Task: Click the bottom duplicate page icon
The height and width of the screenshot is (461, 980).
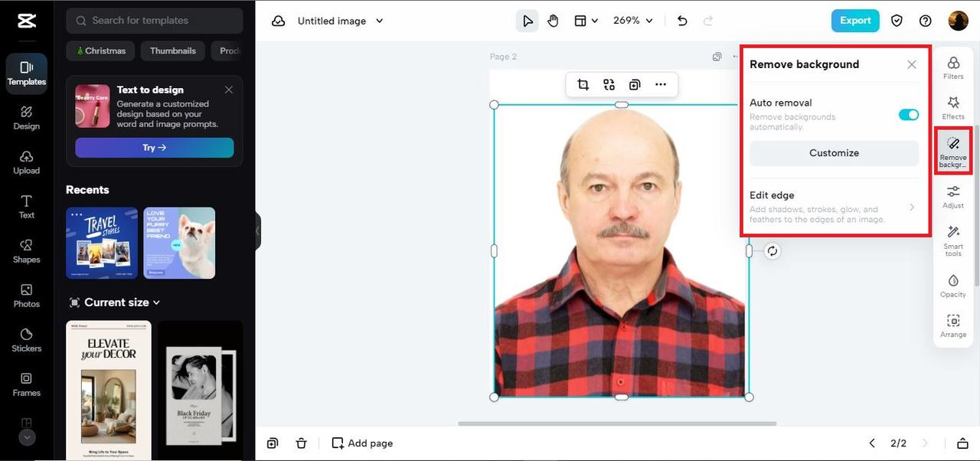Action: [273, 443]
